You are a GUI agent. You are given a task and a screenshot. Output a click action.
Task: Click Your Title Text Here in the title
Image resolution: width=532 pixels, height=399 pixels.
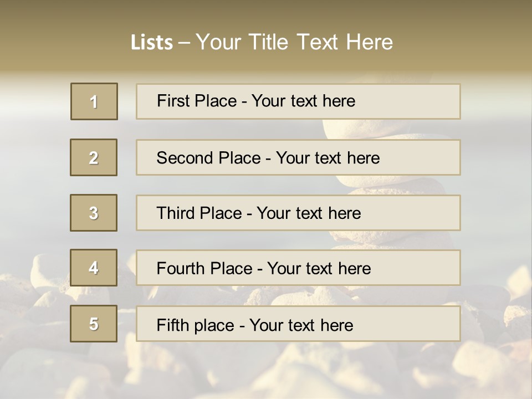(294, 42)
